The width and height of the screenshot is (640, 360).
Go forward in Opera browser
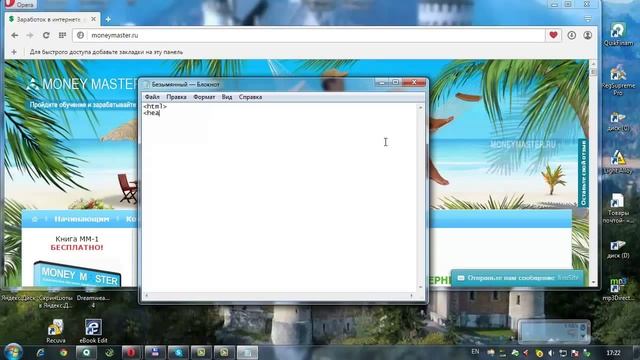[x=30, y=36]
